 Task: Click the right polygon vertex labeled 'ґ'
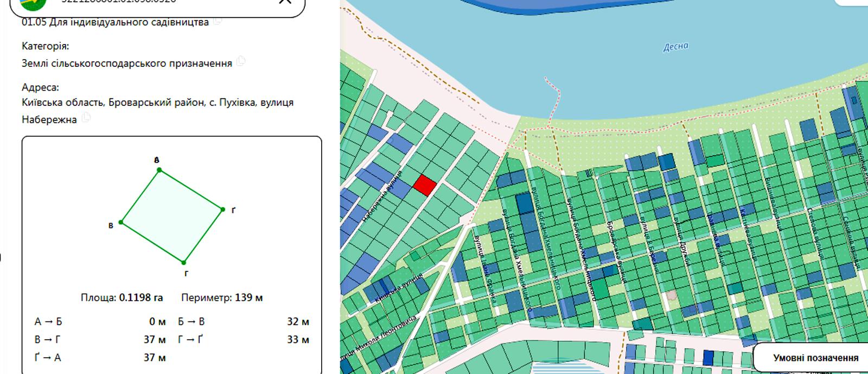tap(222, 209)
